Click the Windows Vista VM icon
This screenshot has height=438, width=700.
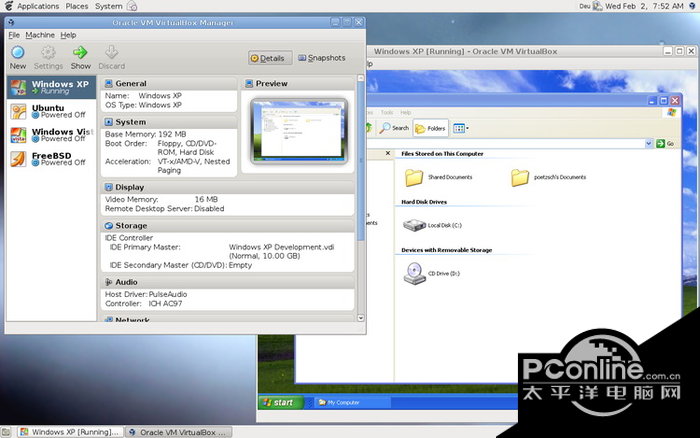point(19,135)
